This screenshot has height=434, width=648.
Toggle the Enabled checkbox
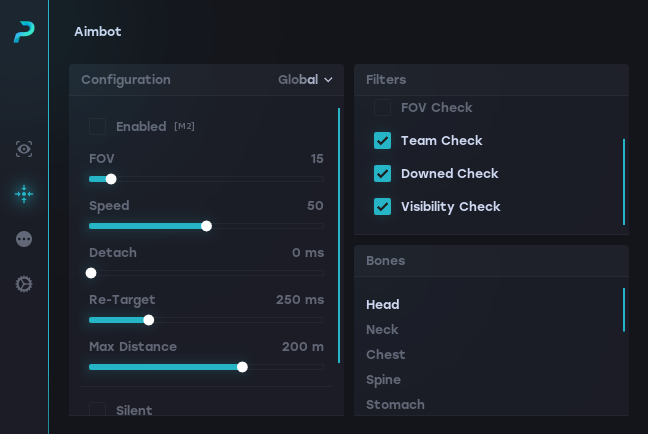pos(98,126)
